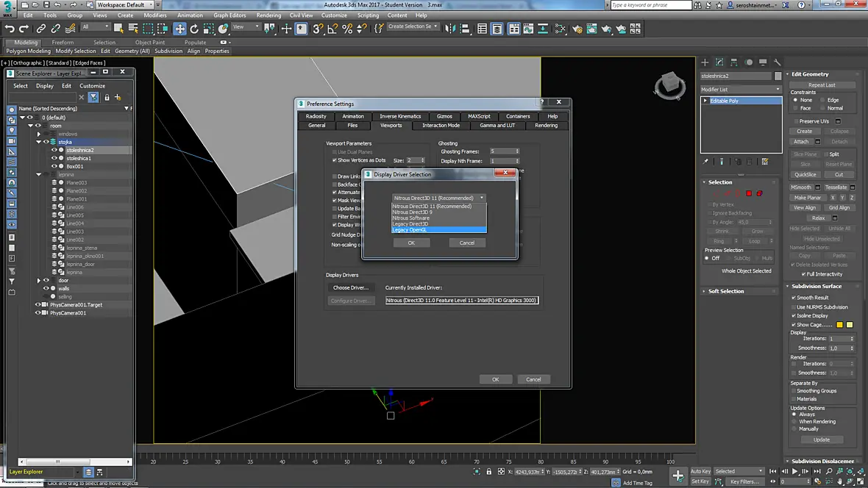Click the viewport ViewCube

coord(670,85)
